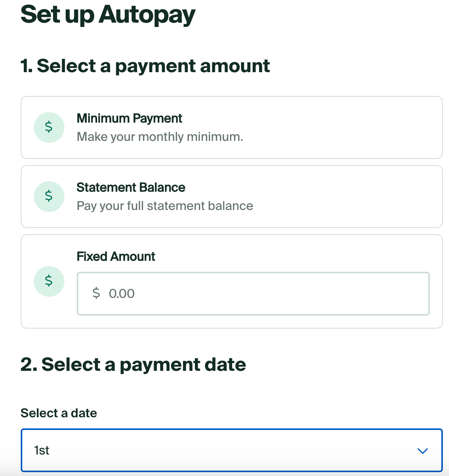
Task: Select the Minimum Payment option card
Action: 307,127
